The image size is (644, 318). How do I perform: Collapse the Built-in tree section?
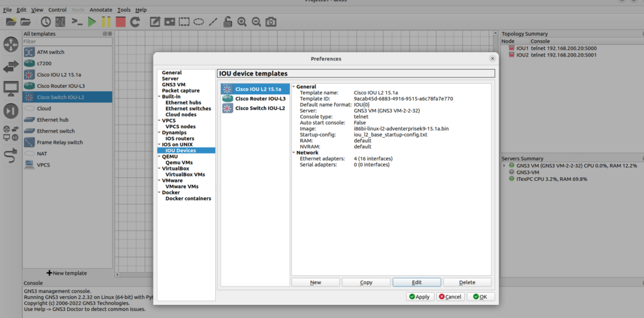click(x=158, y=97)
